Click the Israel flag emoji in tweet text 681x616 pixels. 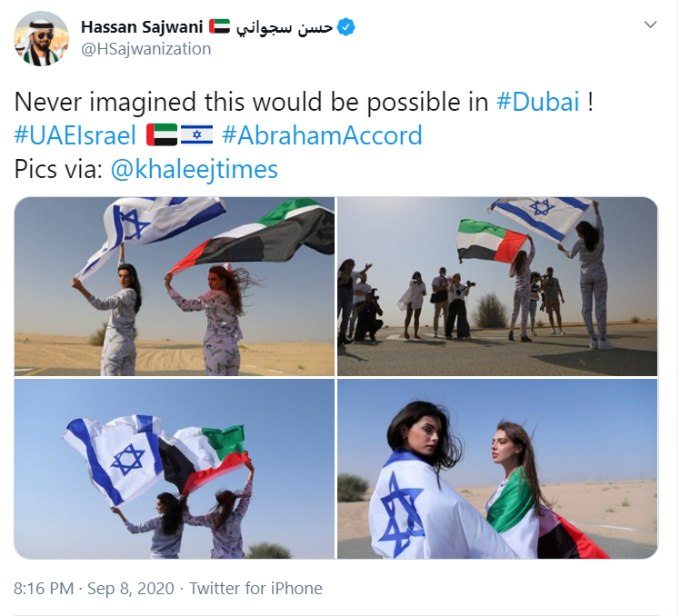[x=196, y=134]
